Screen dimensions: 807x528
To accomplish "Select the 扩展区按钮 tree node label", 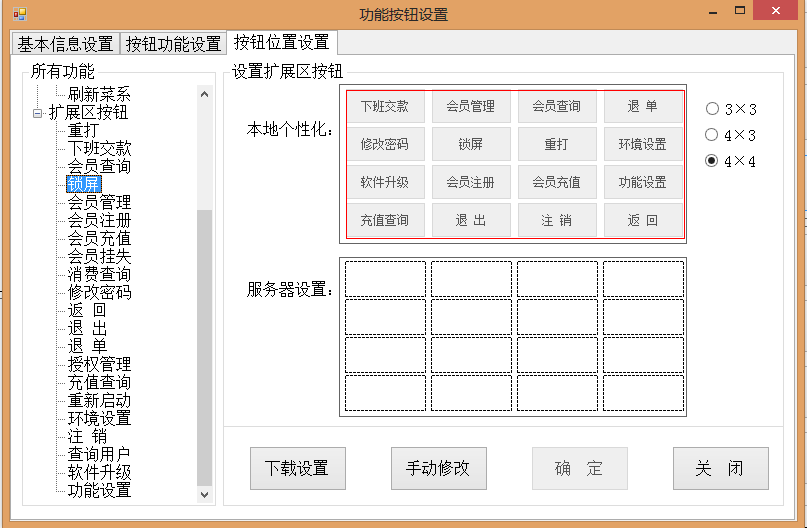I will 88,112.
